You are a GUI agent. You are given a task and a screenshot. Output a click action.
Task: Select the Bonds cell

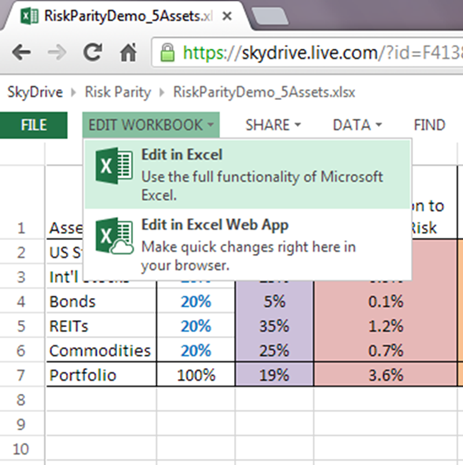click(101, 302)
